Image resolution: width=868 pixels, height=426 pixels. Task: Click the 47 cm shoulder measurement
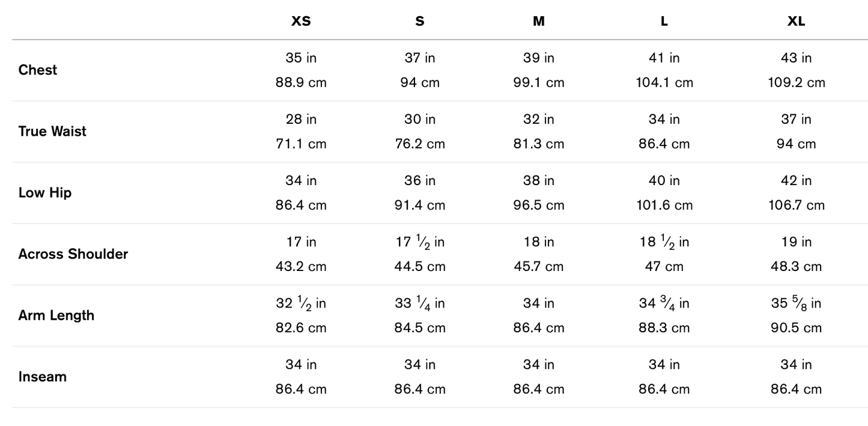pos(664,266)
